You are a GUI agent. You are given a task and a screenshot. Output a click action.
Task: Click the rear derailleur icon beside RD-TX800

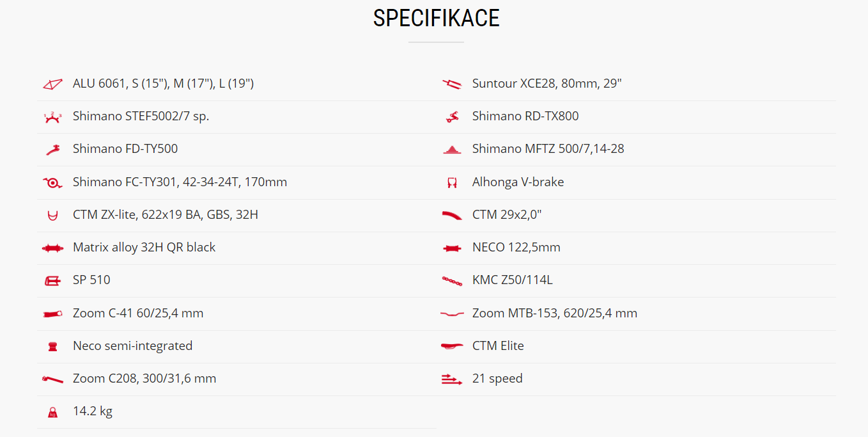point(452,116)
